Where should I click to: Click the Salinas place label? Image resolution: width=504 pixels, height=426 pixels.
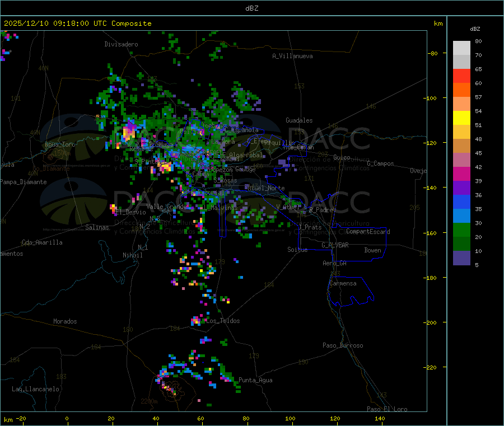(97, 227)
